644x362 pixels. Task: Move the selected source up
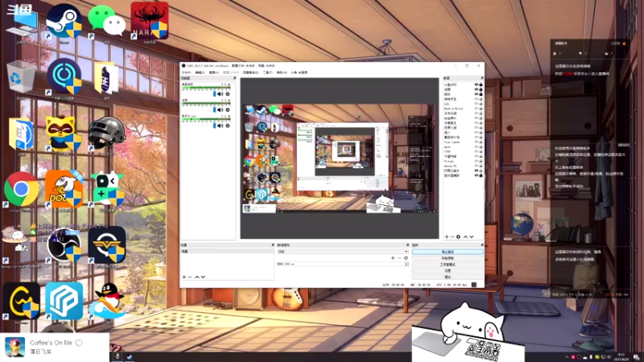click(465, 237)
